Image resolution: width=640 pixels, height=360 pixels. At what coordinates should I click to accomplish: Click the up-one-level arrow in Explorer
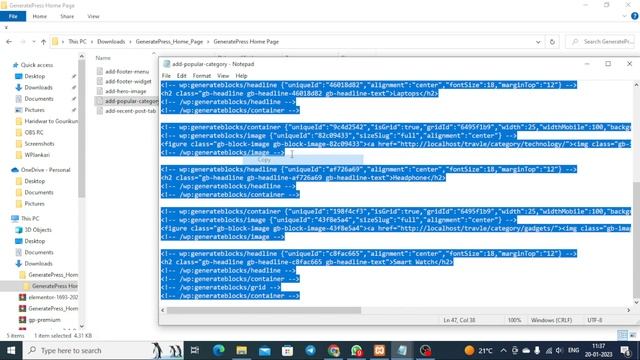(43, 42)
